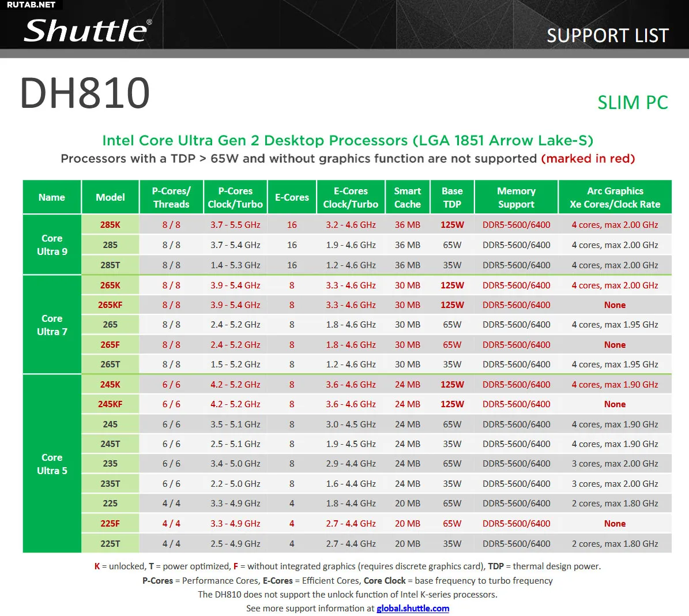Click the '1.6 - 4.4 GHz' cell
Viewport: 689px width, 616px height.
[351, 484]
